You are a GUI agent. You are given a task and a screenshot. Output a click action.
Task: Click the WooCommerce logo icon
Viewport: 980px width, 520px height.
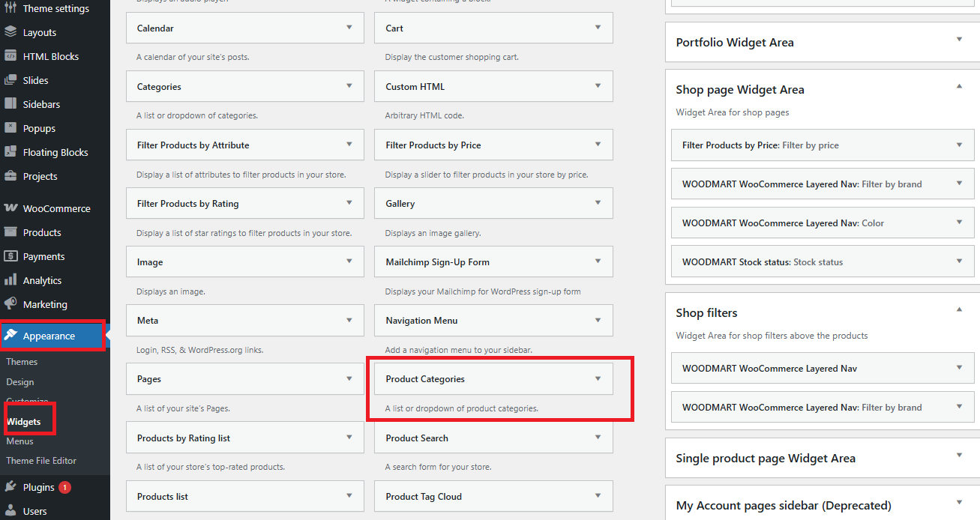click(x=10, y=208)
